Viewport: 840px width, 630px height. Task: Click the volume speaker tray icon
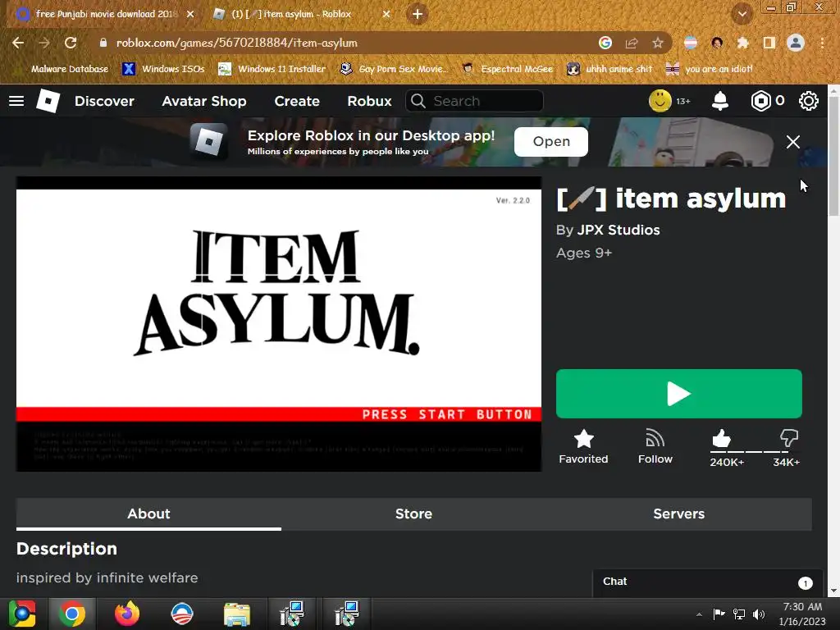[x=759, y=614]
